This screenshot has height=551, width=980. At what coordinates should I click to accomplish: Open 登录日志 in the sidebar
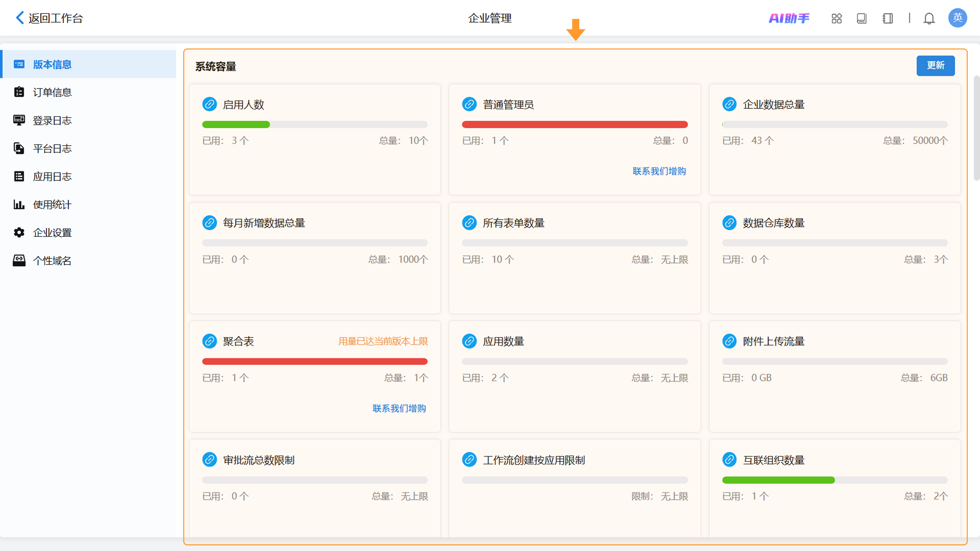[x=88, y=120]
